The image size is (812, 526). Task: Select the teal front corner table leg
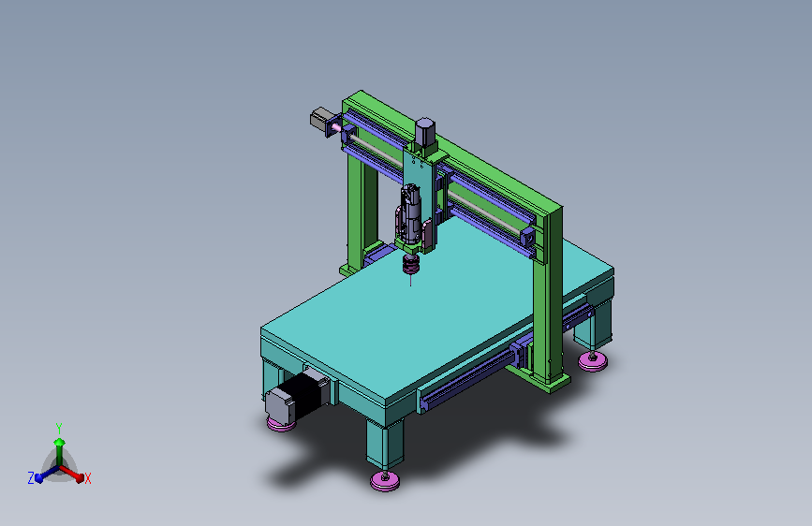pyautogui.click(x=385, y=441)
